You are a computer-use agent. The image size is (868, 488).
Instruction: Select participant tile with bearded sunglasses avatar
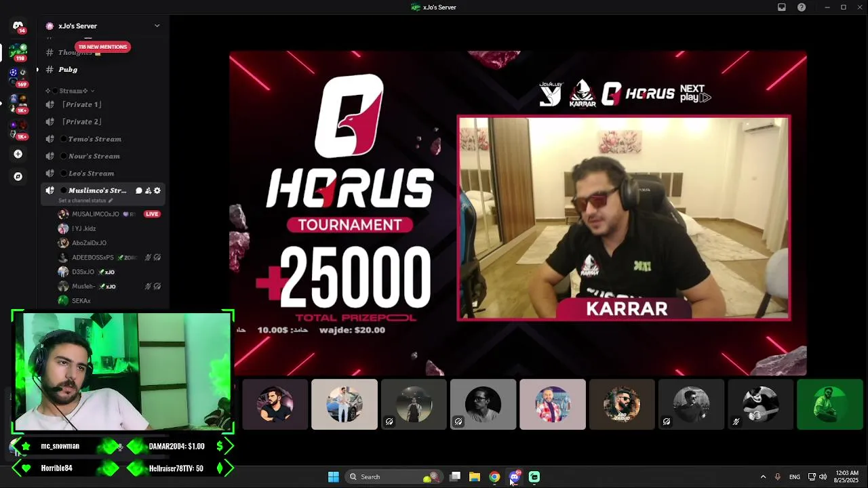pyautogui.click(x=622, y=405)
